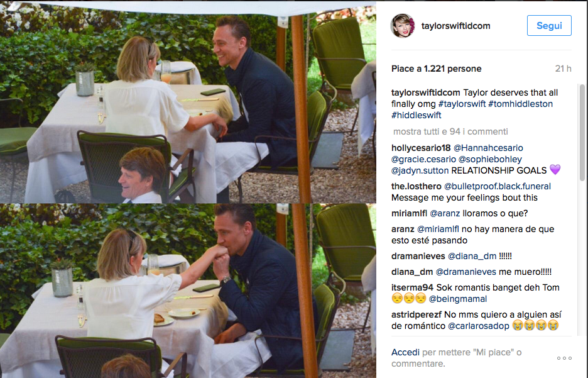Open the @bulletproof.black.funeral mention

point(498,186)
